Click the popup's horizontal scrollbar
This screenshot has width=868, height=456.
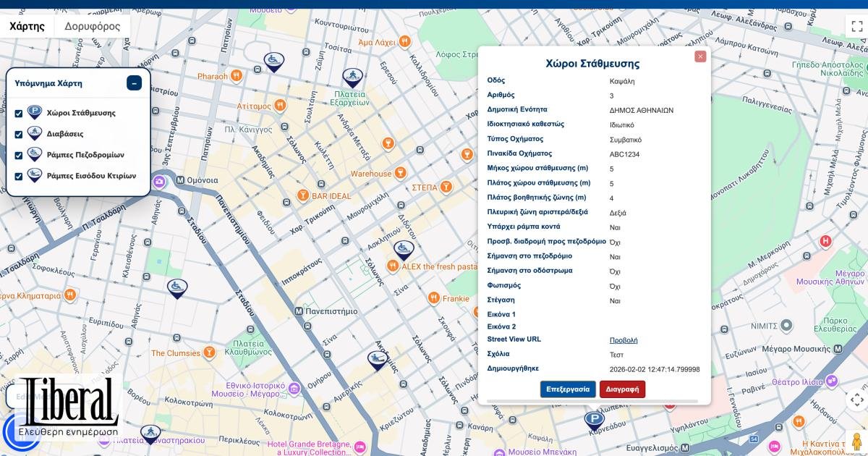(592, 401)
